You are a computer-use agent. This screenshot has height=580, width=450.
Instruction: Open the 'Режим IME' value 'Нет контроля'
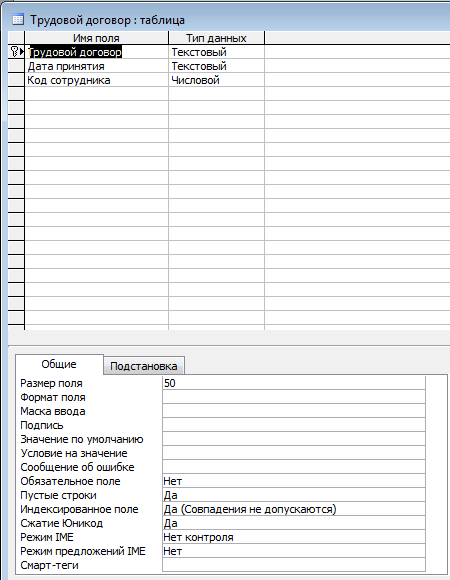[x=294, y=537]
